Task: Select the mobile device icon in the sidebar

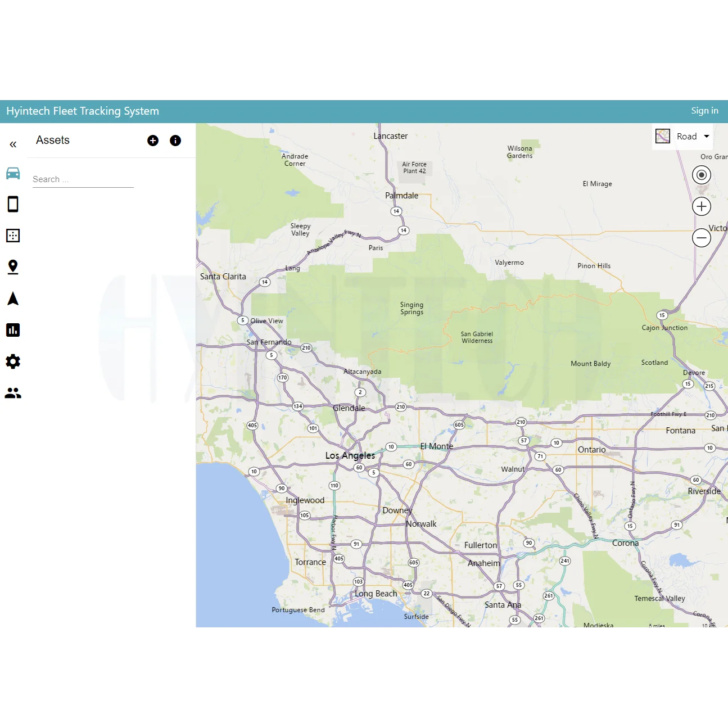Action: point(13,204)
